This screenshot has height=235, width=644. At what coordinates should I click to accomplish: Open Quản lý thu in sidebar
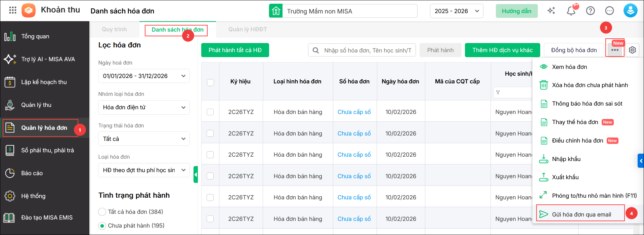pos(45,105)
